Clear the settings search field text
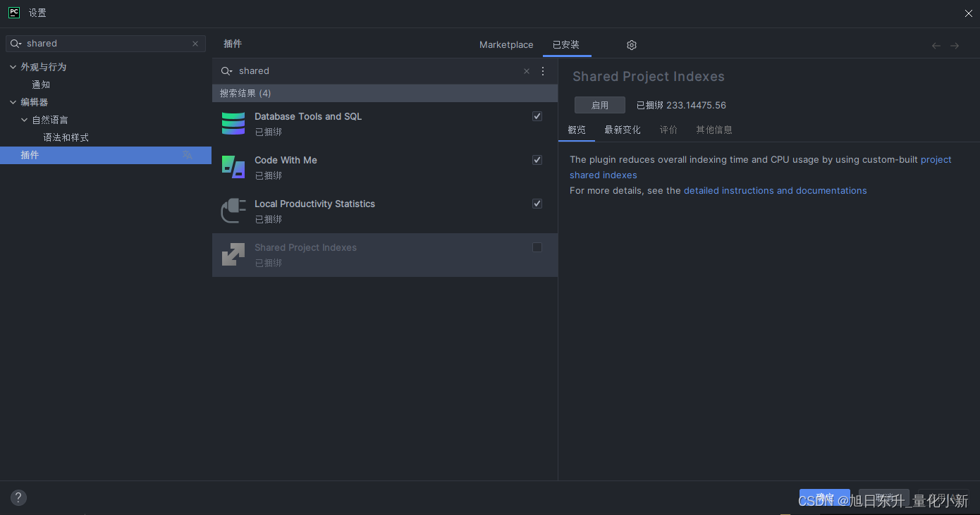The image size is (980, 515). tap(195, 44)
